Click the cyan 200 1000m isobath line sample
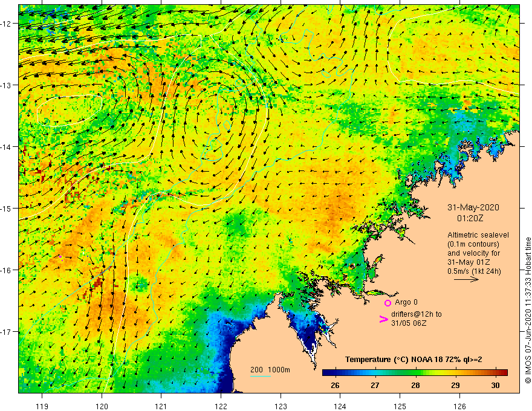This screenshot has width=532, height=411. click(x=261, y=376)
